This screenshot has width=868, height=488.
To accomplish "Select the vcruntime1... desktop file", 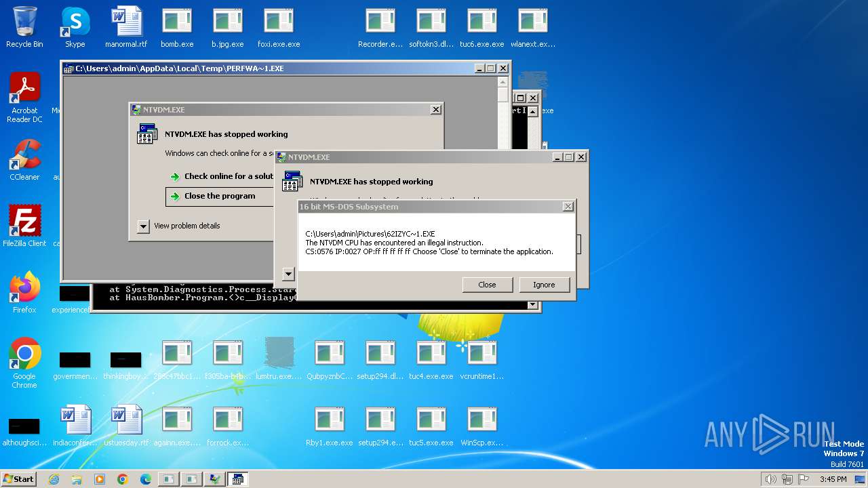I will [x=482, y=359].
